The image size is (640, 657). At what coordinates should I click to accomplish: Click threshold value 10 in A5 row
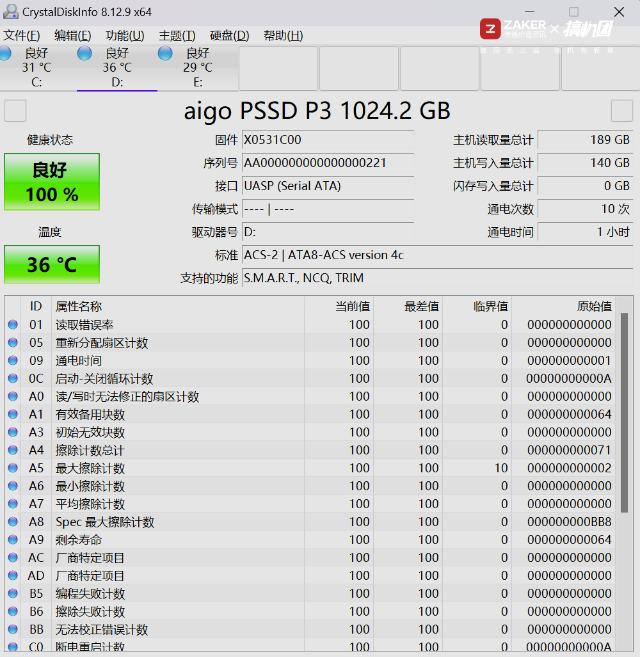coord(501,468)
